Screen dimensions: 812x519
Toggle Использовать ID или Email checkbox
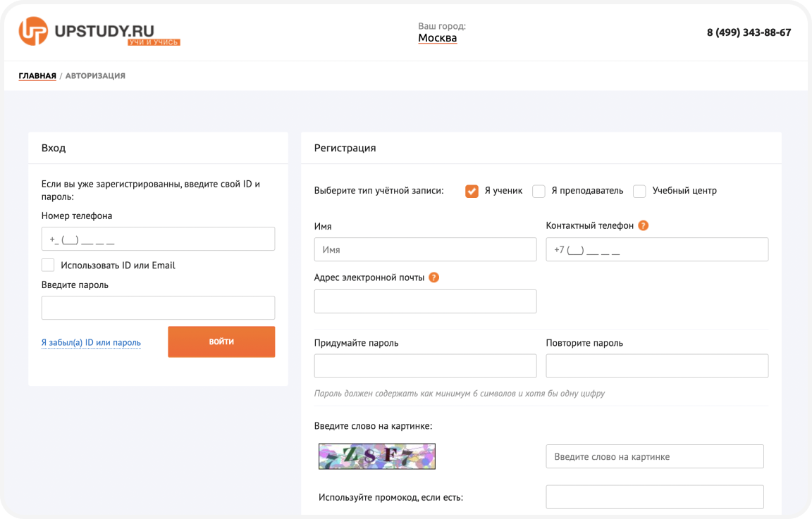[48, 265]
